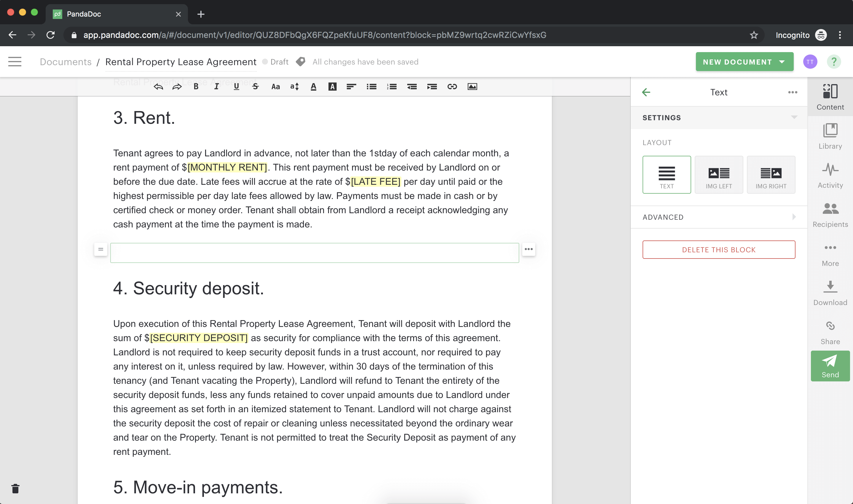Open the Activity sidebar tab
This screenshot has height=504, width=853.
point(830,175)
